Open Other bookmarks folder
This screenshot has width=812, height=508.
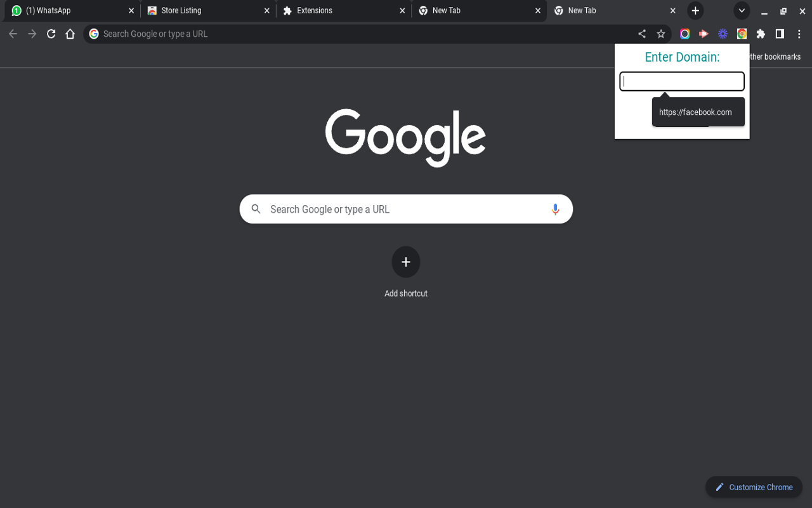point(775,57)
